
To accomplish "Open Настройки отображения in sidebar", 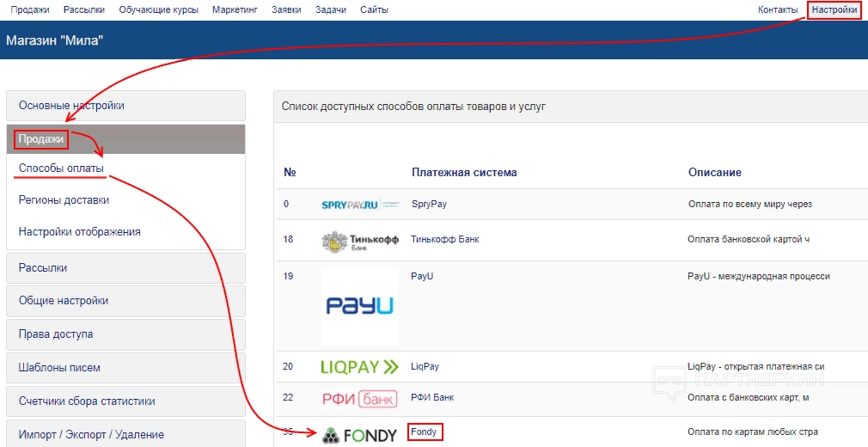I will tap(79, 231).
